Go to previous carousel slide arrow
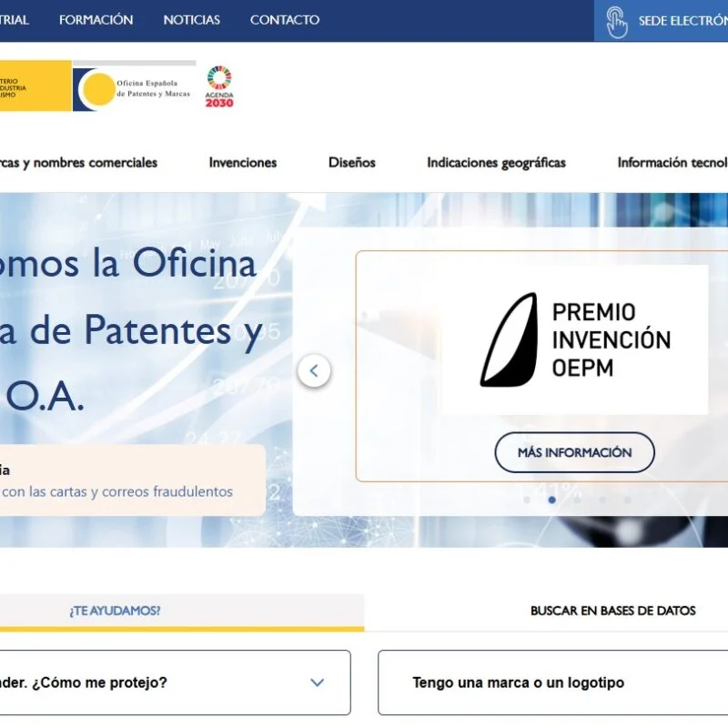Image resolution: width=728 pixels, height=728 pixels. tap(314, 370)
